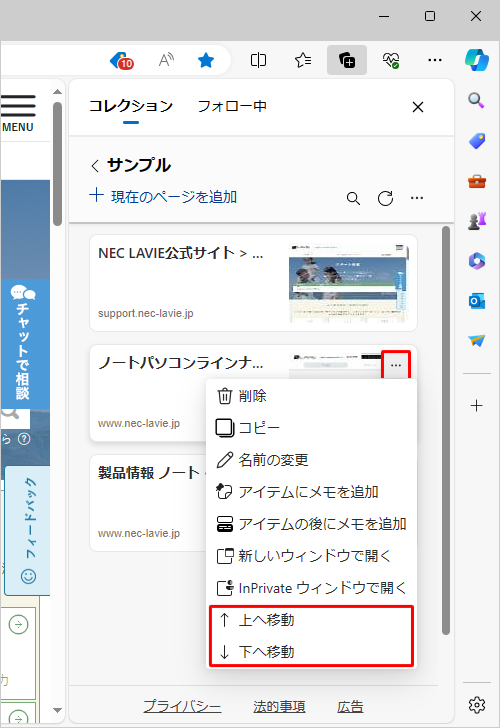This screenshot has height=728, width=500.
Task: Open the 広告 footer link
Action: click(x=350, y=706)
